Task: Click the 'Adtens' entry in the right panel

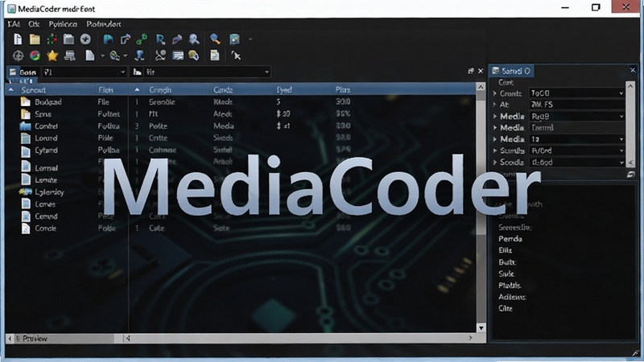Action: pyautogui.click(x=513, y=297)
